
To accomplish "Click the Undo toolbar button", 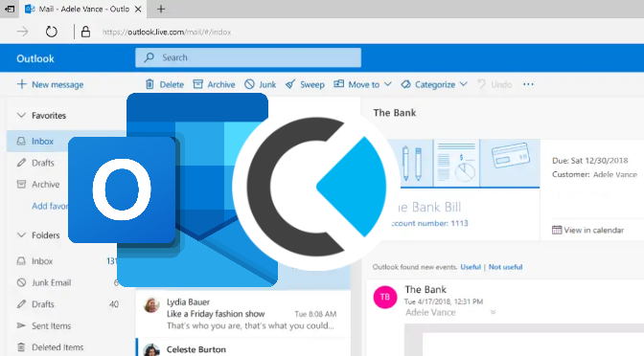I will [x=494, y=84].
